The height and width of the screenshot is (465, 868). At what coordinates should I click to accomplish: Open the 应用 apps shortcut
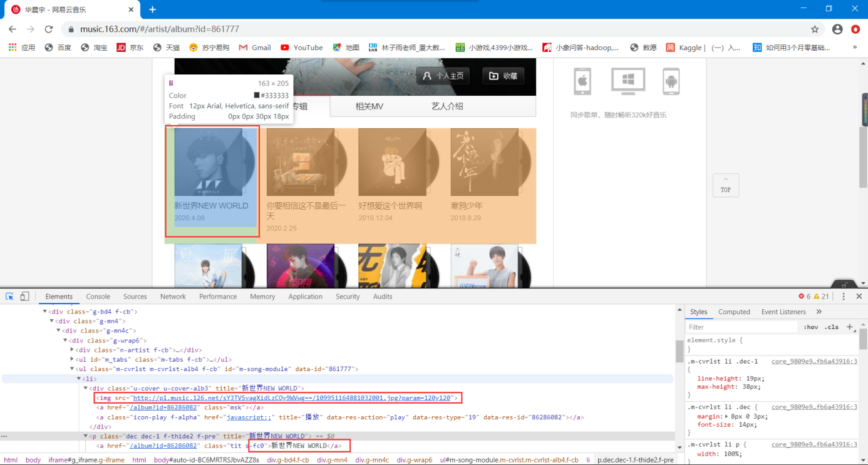22,48
